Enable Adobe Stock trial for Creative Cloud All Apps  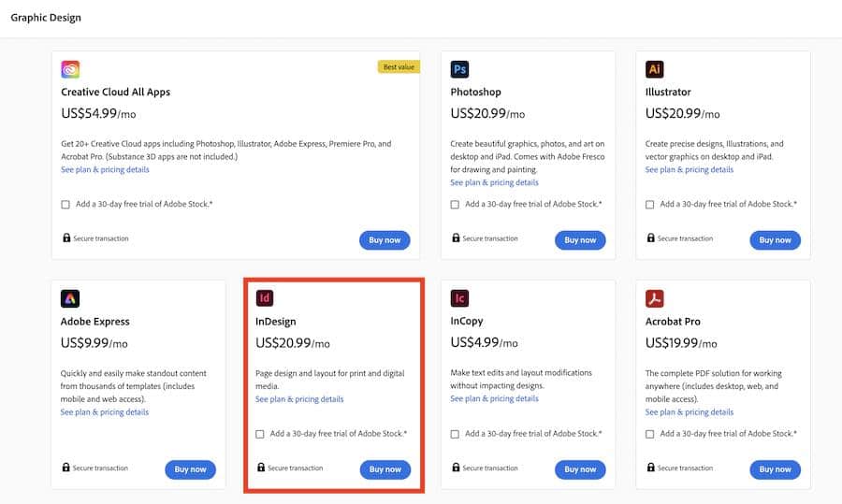point(65,205)
